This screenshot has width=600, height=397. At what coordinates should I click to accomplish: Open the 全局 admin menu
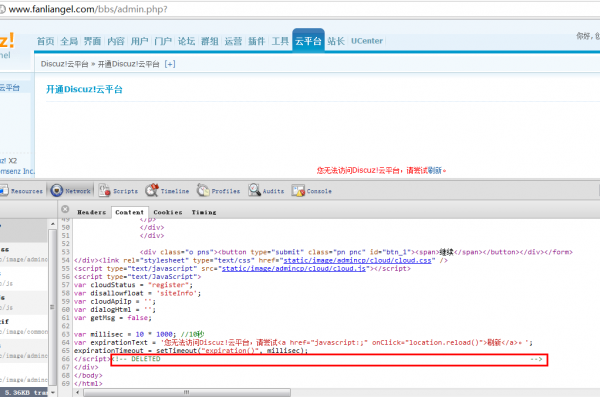tap(69, 41)
